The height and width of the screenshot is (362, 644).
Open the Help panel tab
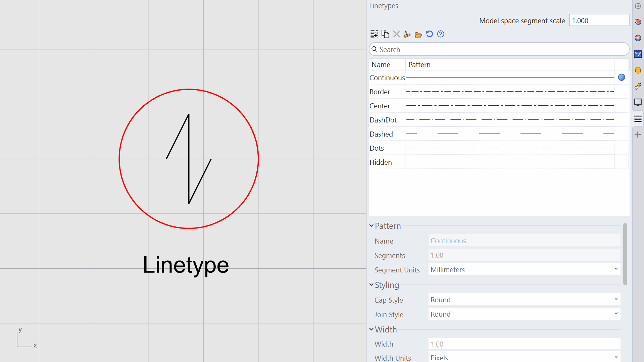(638, 54)
